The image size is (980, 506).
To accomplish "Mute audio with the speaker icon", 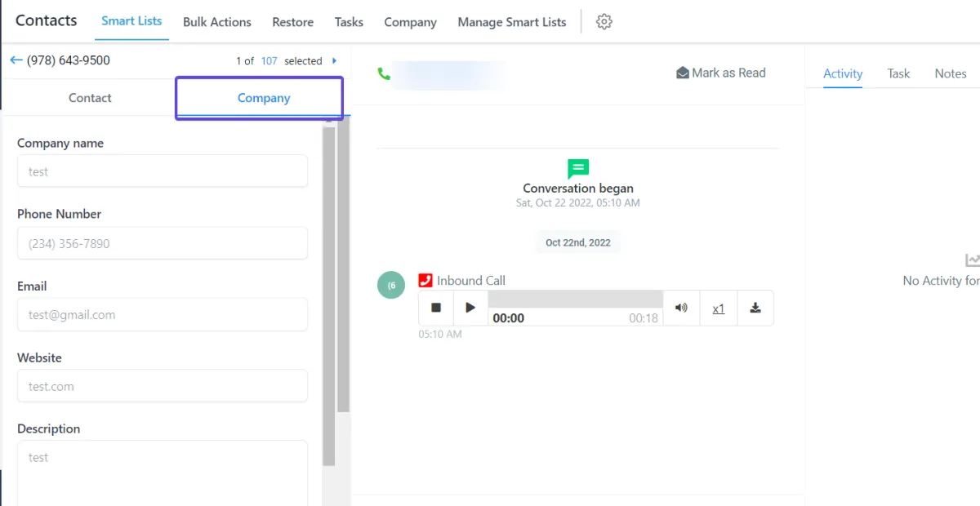I will coord(681,308).
